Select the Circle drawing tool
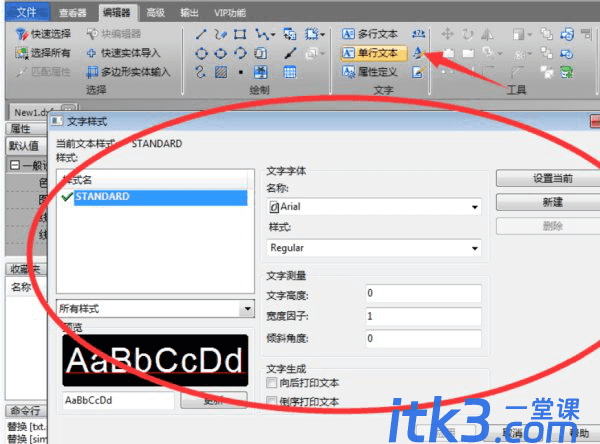Viewport: 600px width, 444px height. point(201,53)
